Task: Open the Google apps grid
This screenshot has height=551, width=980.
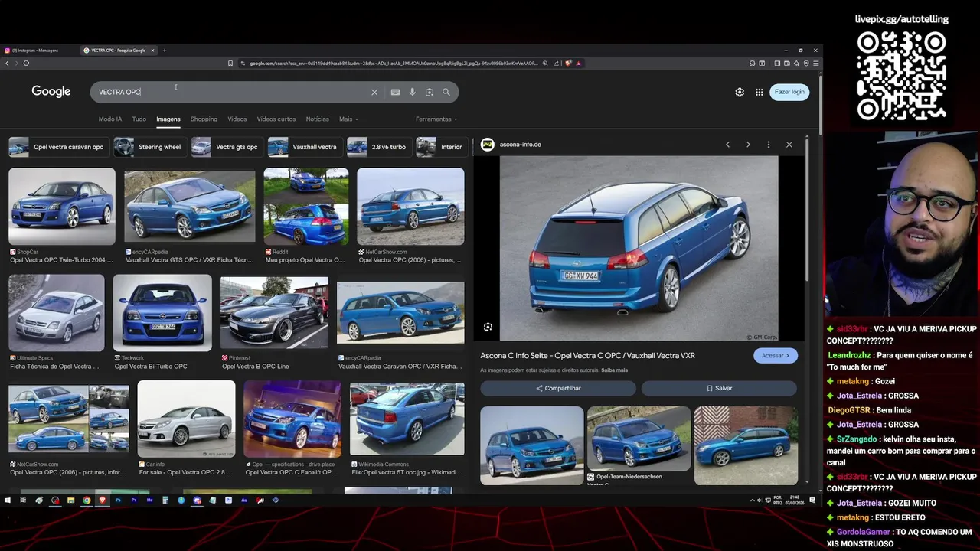Action: tap(759, 92)
